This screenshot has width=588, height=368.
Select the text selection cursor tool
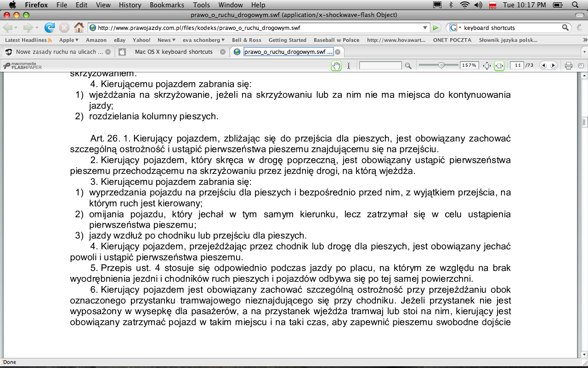[x=349, y=66]
